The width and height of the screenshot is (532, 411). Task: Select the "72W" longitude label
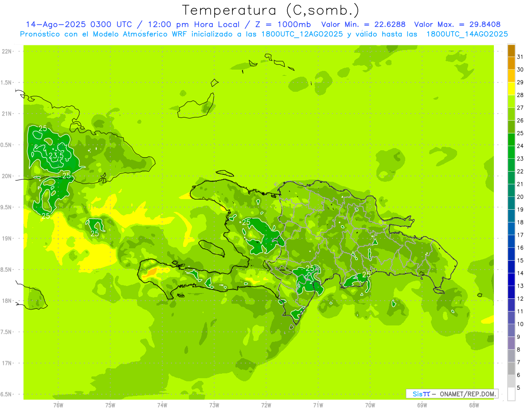266,405
